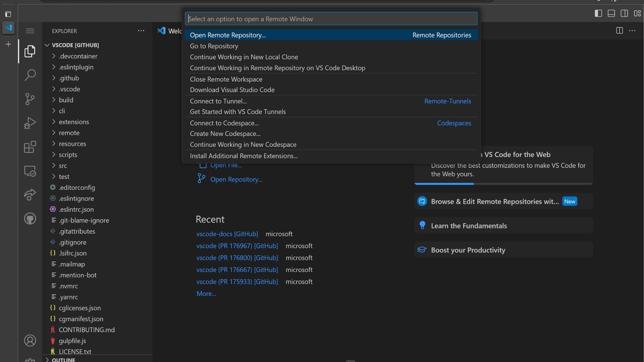
Task: Select Go to Repository option
Action: (x=331, y=46)
